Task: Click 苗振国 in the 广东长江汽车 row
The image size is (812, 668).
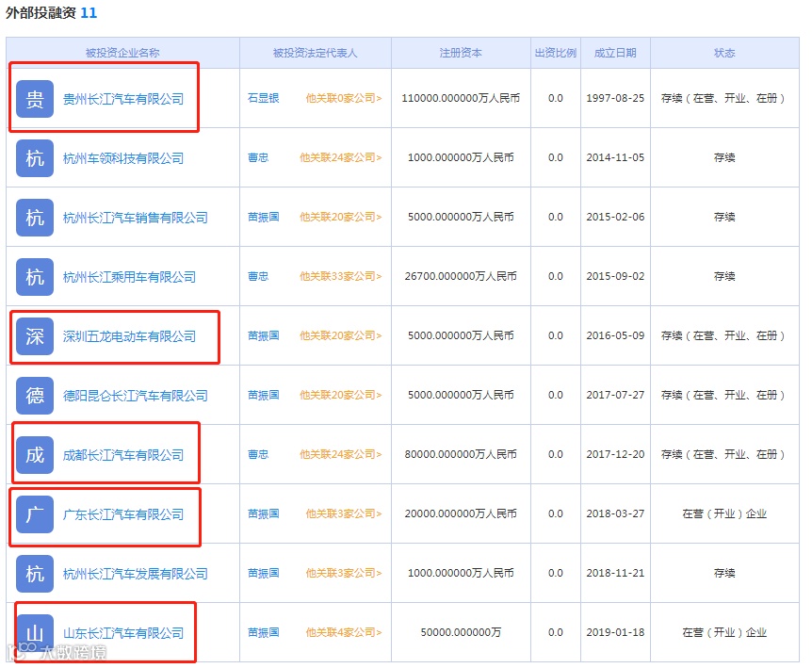Action: click(263, 513)
